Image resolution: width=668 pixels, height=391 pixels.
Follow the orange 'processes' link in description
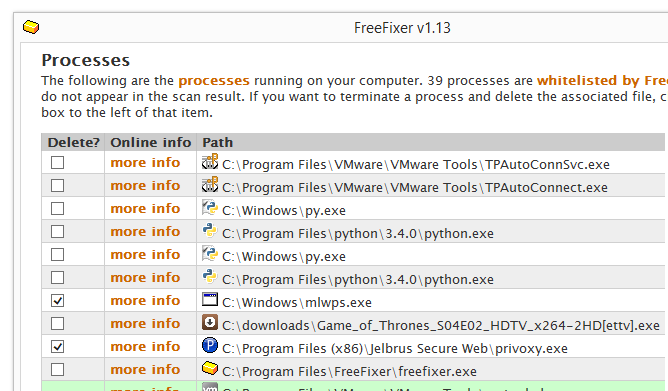pyautogui.click(x=214, y=81)
